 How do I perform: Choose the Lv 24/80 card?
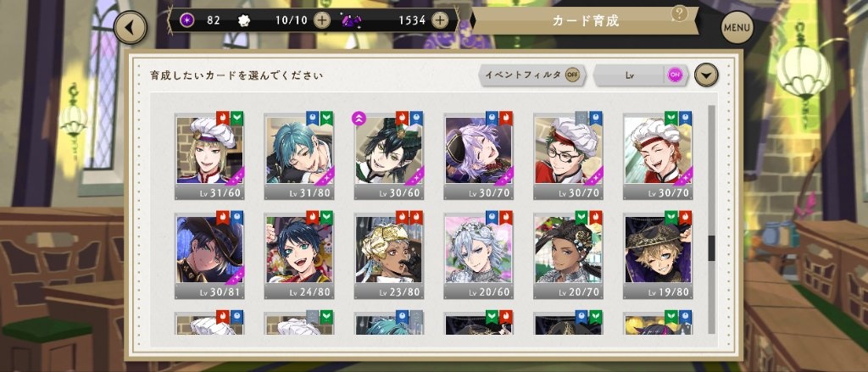(x=299, y=255)
